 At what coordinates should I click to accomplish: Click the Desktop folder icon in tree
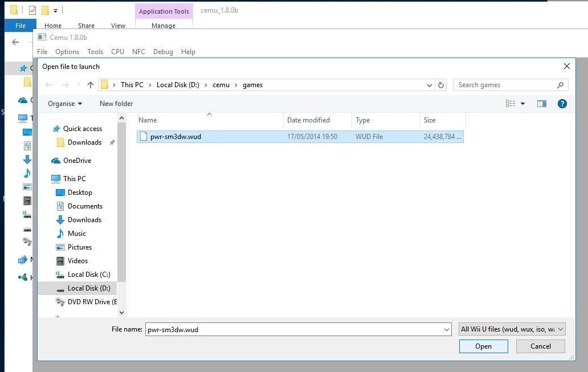coord(60,193)
